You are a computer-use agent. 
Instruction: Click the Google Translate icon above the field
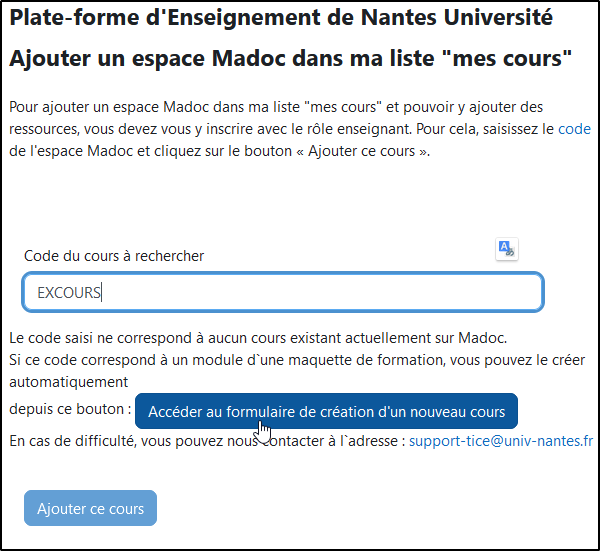(507, 249)
